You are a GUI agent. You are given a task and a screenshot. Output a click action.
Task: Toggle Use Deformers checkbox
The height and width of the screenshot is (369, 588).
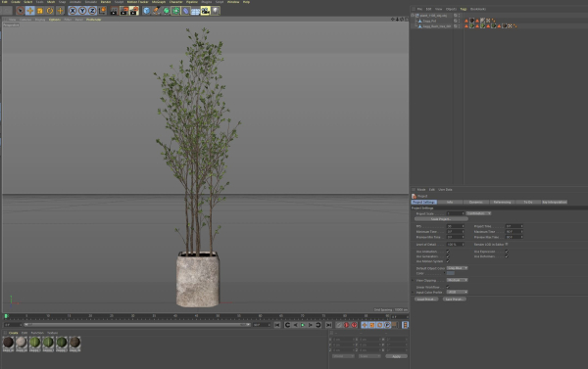point(507,256)
